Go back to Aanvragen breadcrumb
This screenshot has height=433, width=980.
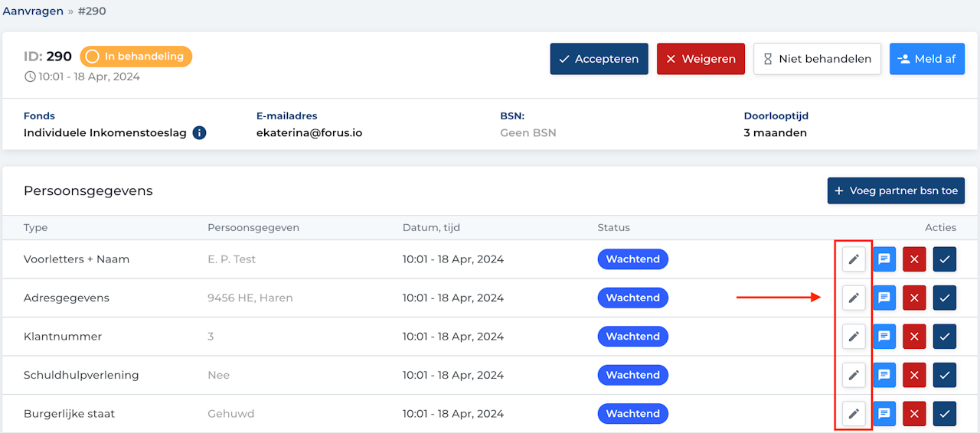pyautogui.click(x=34, y=11)
